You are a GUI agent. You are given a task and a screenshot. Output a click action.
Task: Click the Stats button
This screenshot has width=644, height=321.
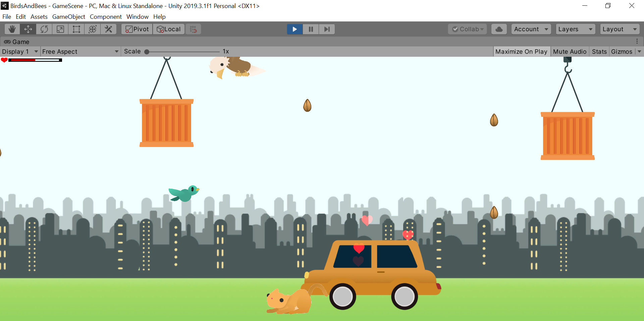599,51
